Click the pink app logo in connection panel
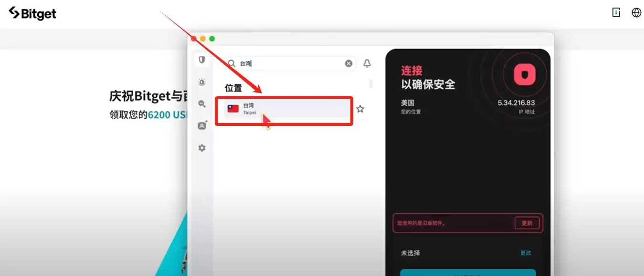 coord(523,75)
